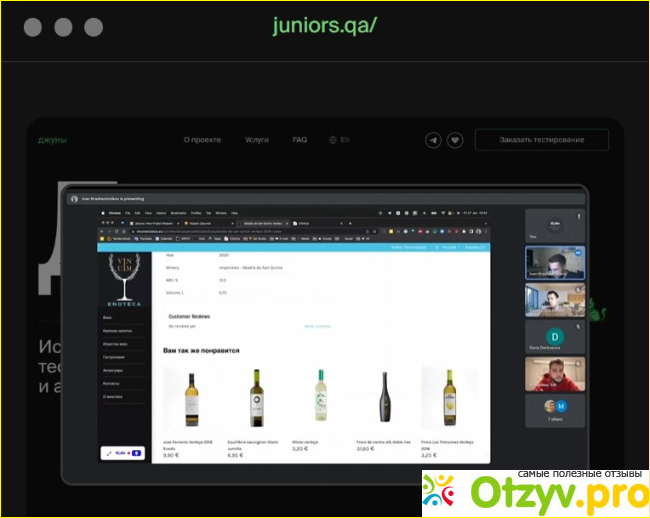Click the '7 others' participants avatars
Viewport: 650px width, 518px height.
coord(554,406)
